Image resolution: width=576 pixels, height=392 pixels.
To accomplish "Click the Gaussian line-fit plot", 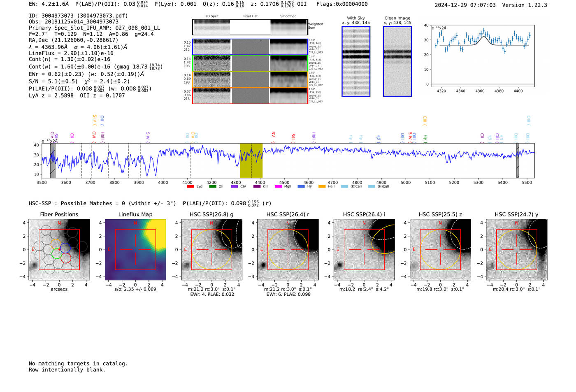I will point(482,56).
